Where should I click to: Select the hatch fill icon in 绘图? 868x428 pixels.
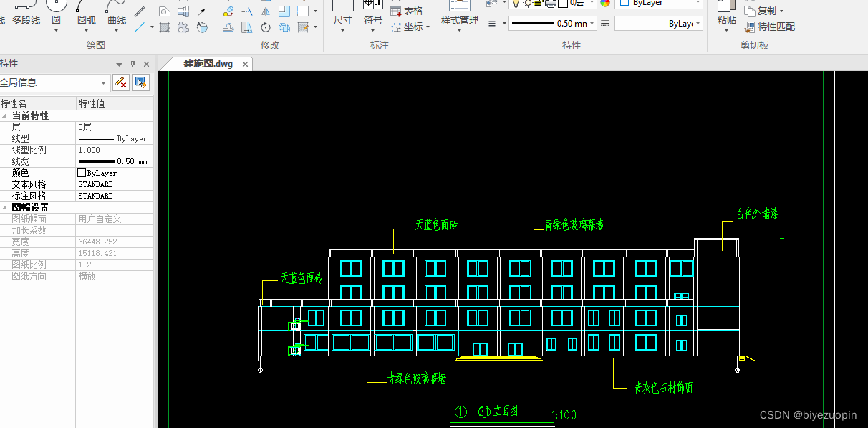pos(165,27)
